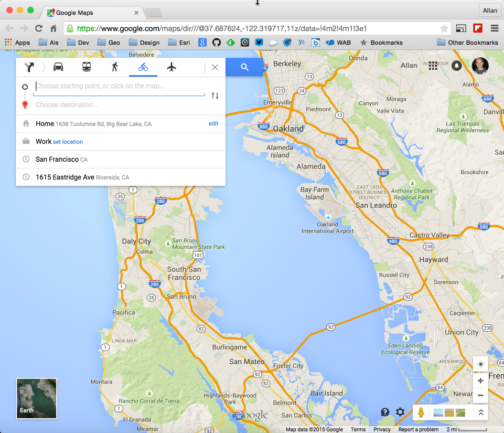This screenshot has height=433, width=504.
Task: Select the walking directions icon
Action: pyautogui.click(x=115, y=67)
